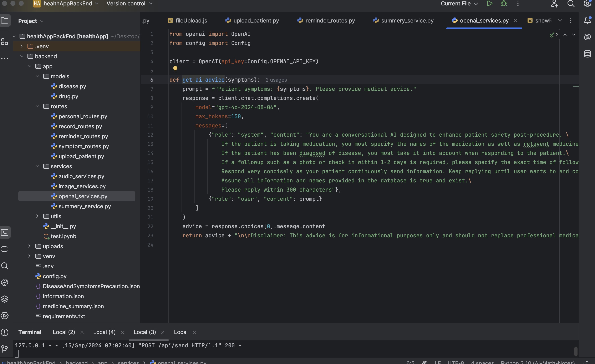
Task: Click the 2 usages inlay hint
Action: (276, 80)
